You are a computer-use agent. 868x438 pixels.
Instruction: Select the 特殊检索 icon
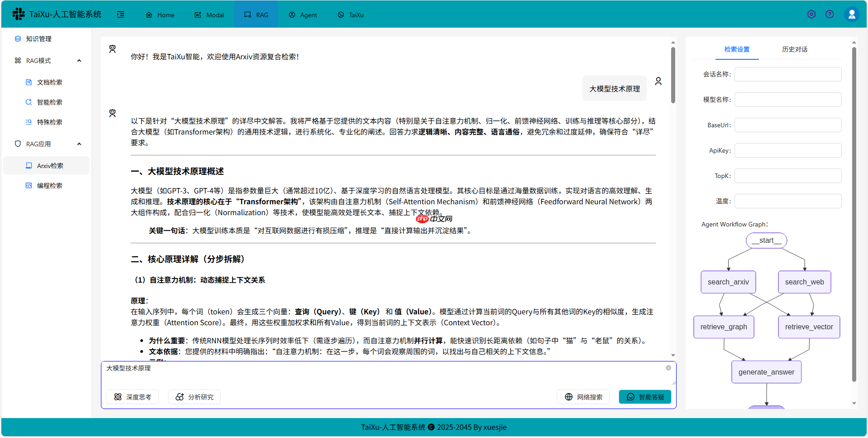point(28,121)
